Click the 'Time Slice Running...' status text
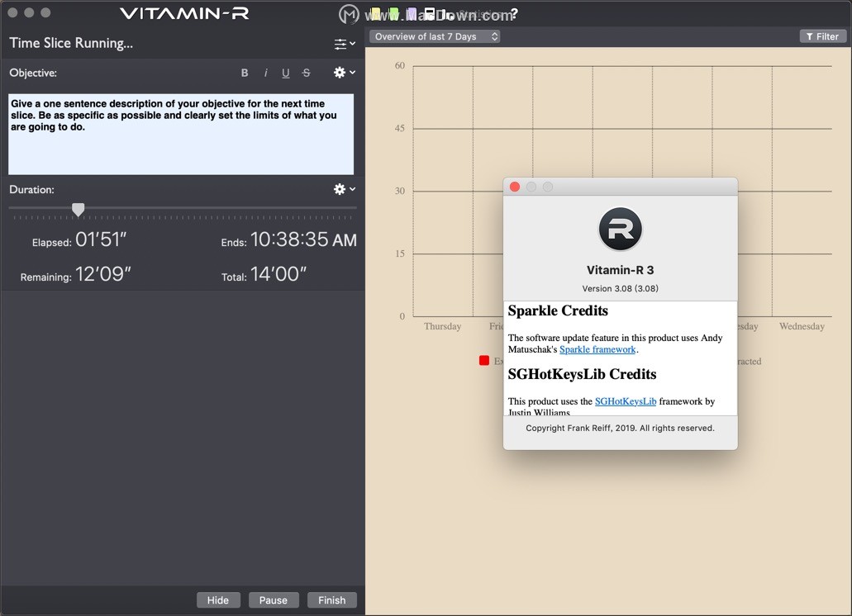Screen dimensions: 852x616 tap(71, 44)
